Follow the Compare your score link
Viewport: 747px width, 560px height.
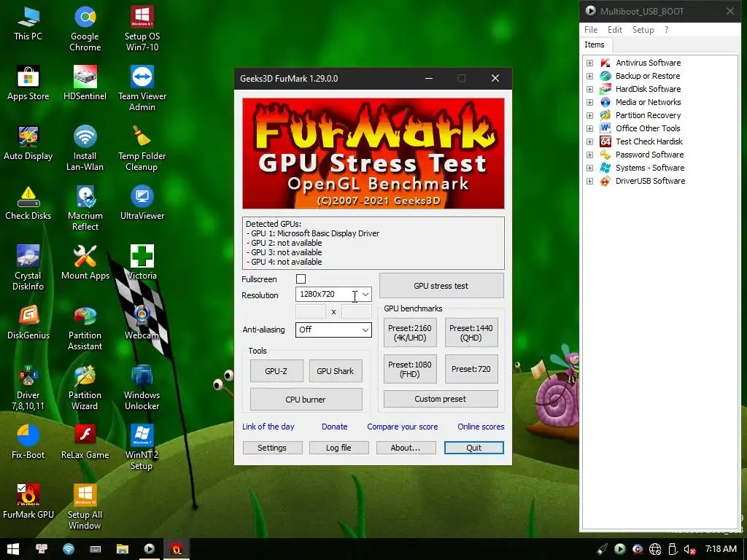(403, 427)
